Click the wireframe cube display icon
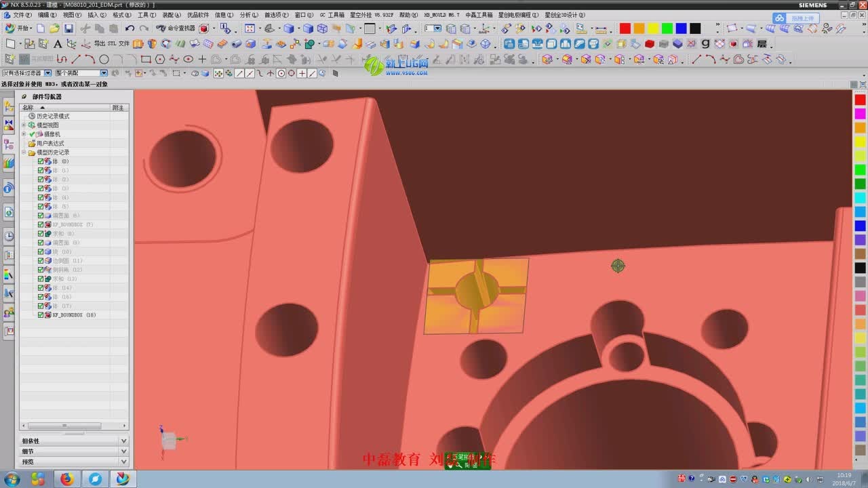 (323, 28)
